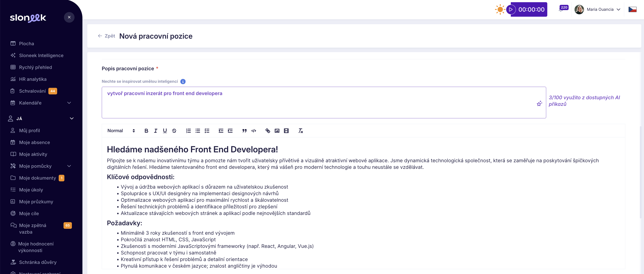Generate text with the AI sparkle icon
The image size is (644, 274).
coord(539,103)
